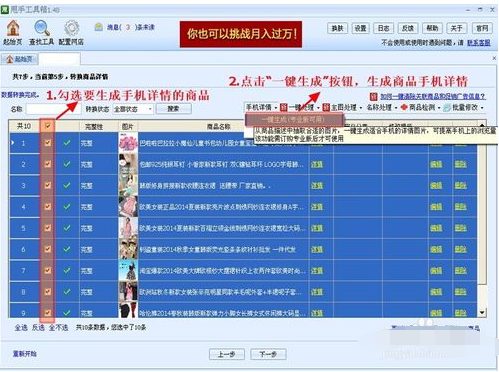This screenshot has width=499, height=372.
Task: Click the 反馈 button
Action: pos(408,29)
